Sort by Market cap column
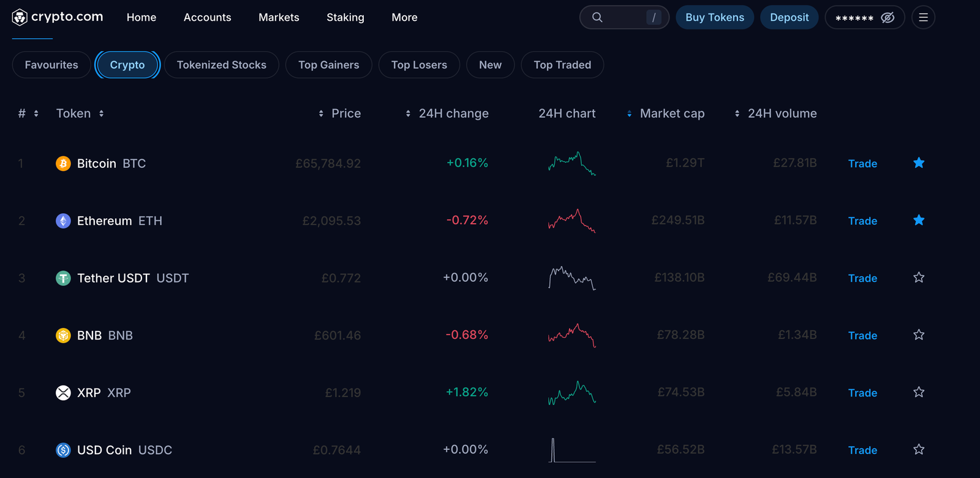 [x=666, y=113]
